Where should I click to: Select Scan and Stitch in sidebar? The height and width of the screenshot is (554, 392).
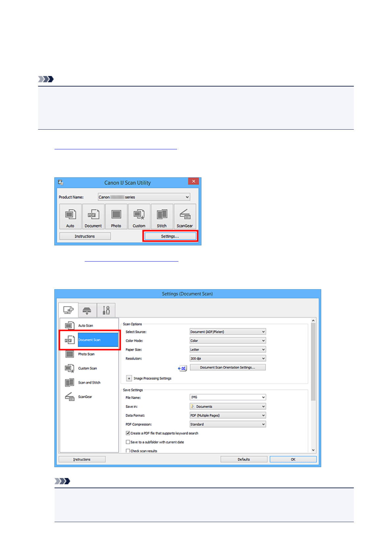click(89, 383)
